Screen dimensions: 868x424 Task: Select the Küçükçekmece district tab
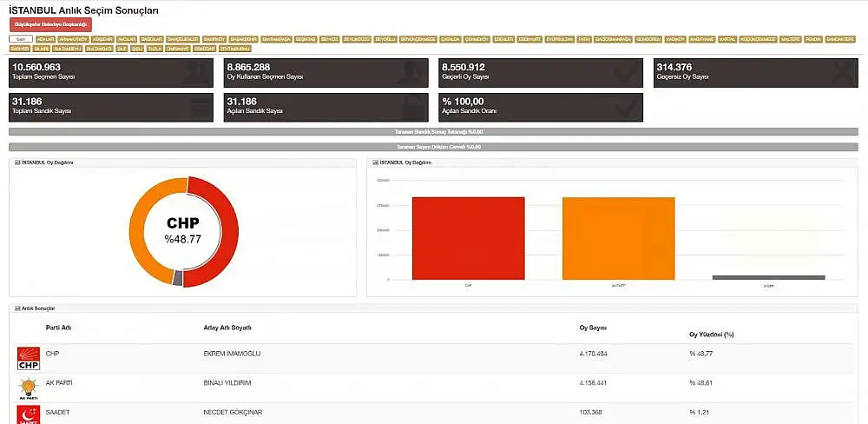(759, 39)
